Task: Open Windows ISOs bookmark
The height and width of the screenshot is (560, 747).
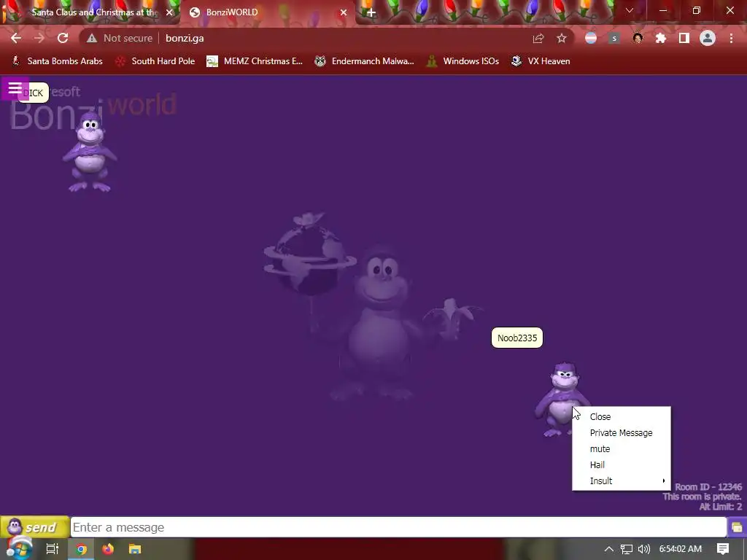Action: [463, 61]
